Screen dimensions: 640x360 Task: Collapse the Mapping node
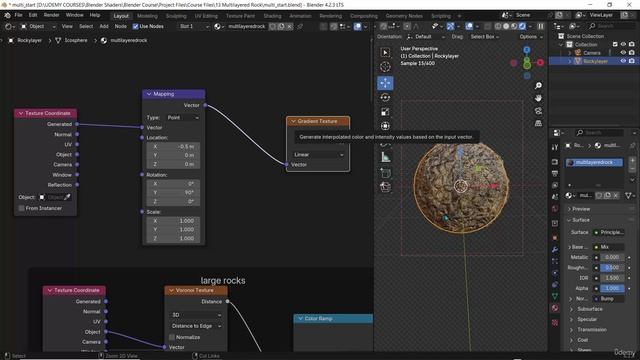(x=149, y=94)
